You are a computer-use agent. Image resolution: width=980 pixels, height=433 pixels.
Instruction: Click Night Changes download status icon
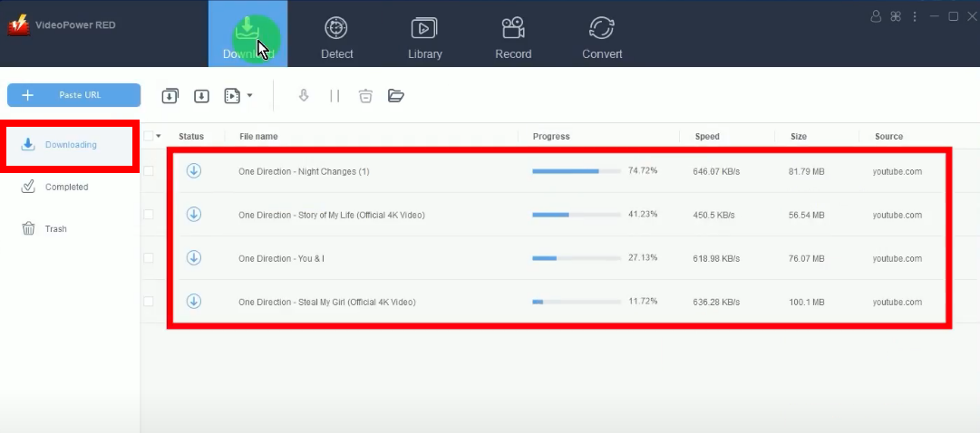194,170
